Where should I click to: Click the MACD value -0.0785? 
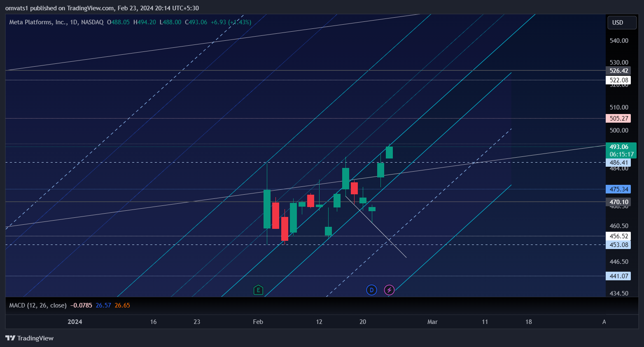coord(81,305)
